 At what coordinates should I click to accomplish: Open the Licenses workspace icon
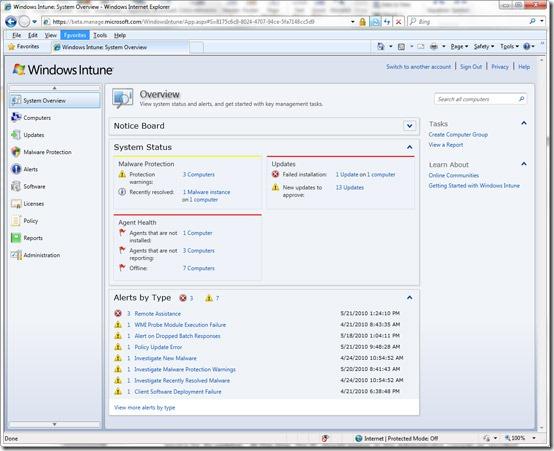16,204
